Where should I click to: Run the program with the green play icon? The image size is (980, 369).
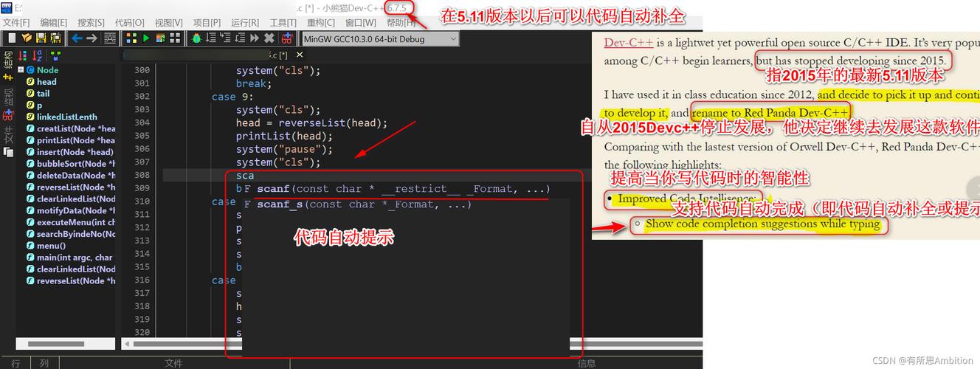click(146, 38)
